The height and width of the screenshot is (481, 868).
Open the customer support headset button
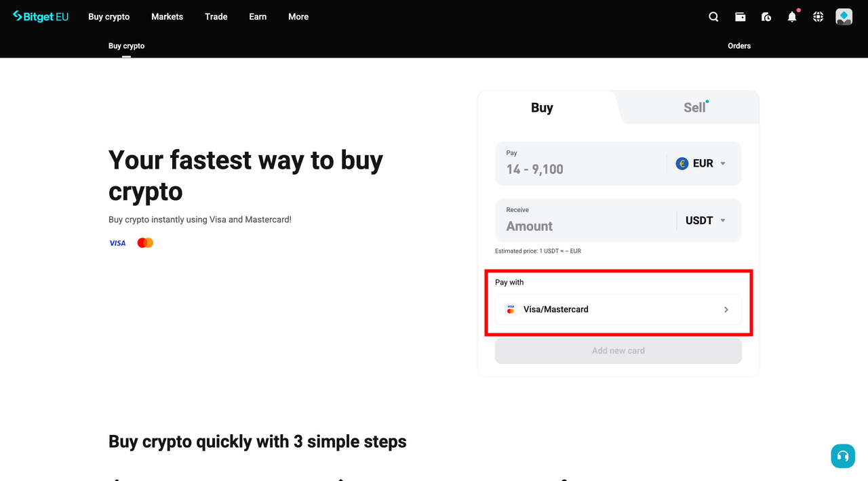click(843, 456)
